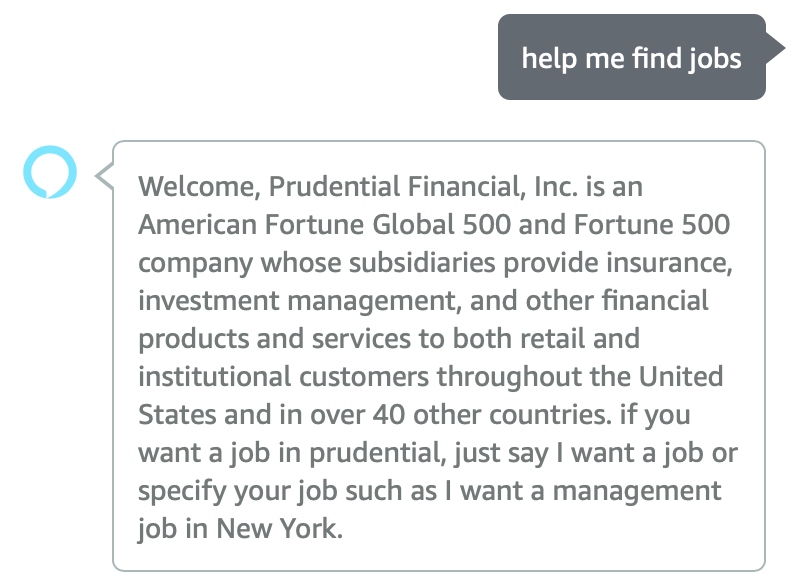This screenshot has height=586, width=802.
Task: Click 'throughout the United' text
Action: point(580,377)
